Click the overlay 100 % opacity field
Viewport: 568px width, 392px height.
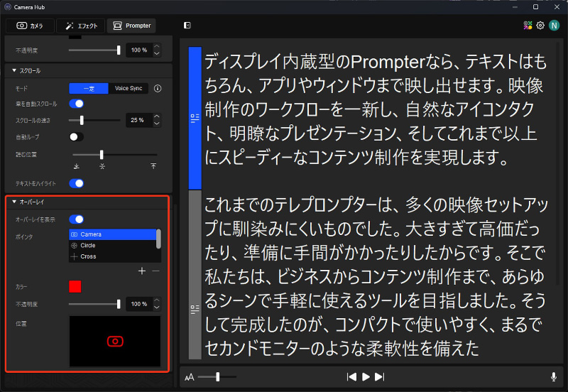[139, 304]
